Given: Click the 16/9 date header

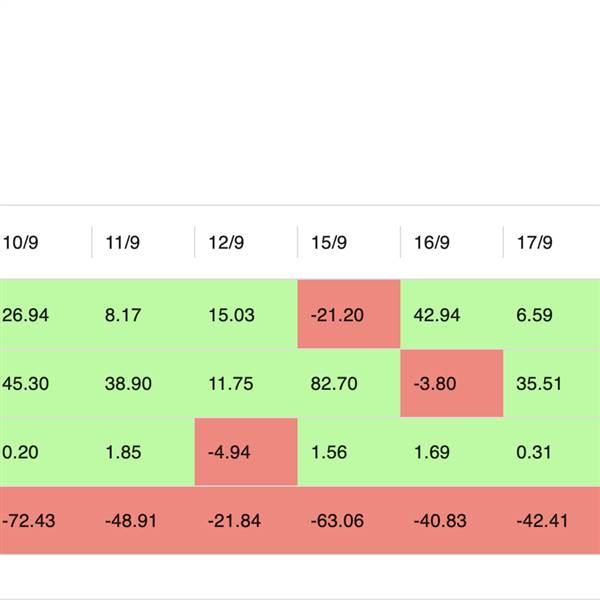Looking at the screenshot, I should coord(431,242).
